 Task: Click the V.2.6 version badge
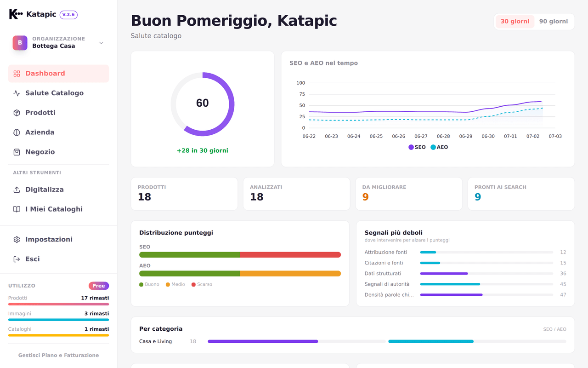coord(68,15)
